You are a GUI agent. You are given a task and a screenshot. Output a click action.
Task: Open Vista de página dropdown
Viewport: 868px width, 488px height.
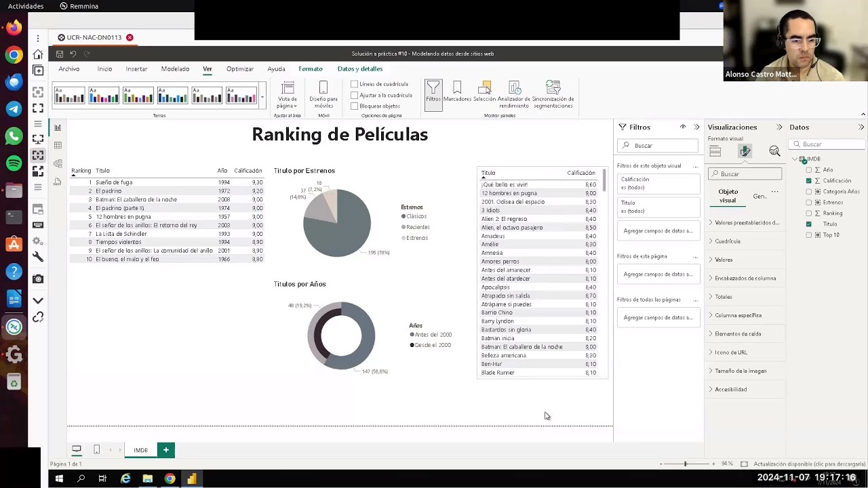[x=288, y=94]
